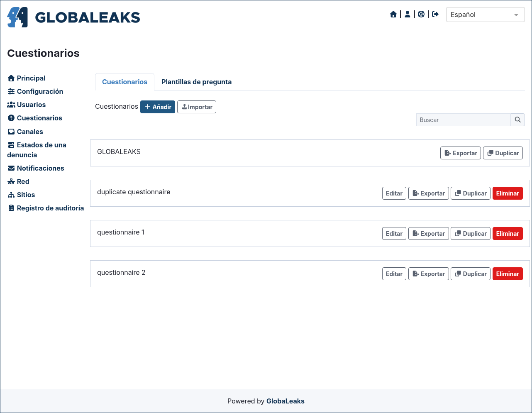Click the Buscar search field
This screenshot has height=413, width=532.
463,120
